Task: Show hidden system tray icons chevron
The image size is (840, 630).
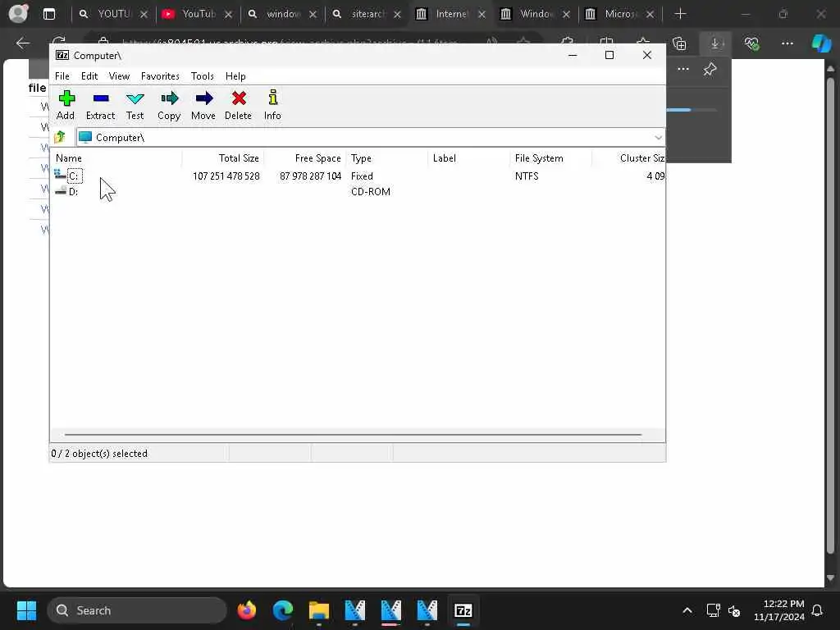Action: pyautogui.click(x=687, y=610)
